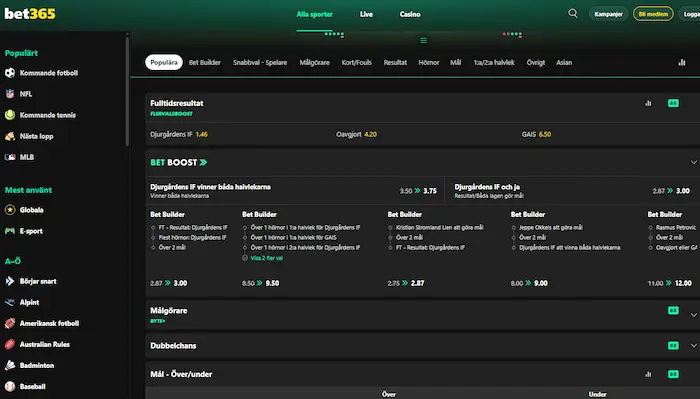Click the green Målgörare bet builder icon

coord(673,310)
